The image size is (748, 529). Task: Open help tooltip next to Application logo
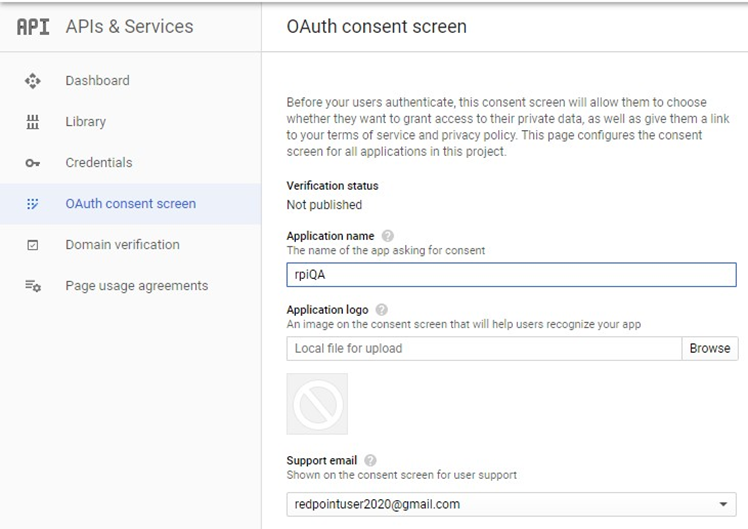pos(382,310)
